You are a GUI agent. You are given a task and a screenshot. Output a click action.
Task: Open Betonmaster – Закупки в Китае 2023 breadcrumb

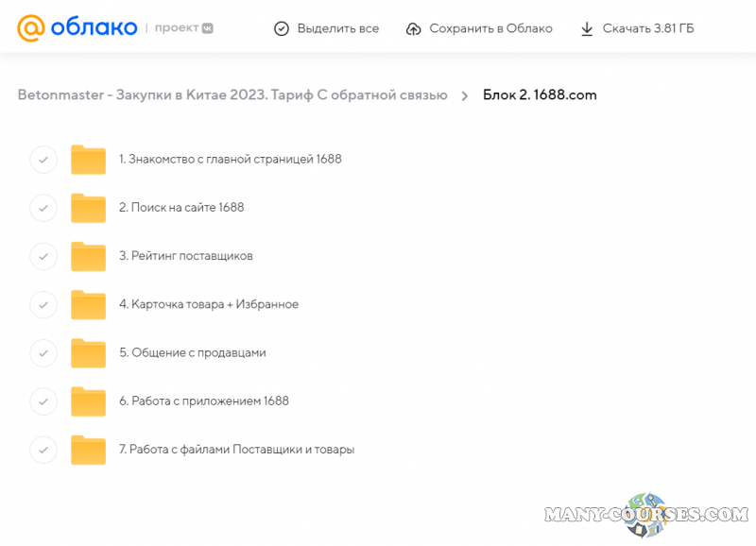[x=231, y=94]
